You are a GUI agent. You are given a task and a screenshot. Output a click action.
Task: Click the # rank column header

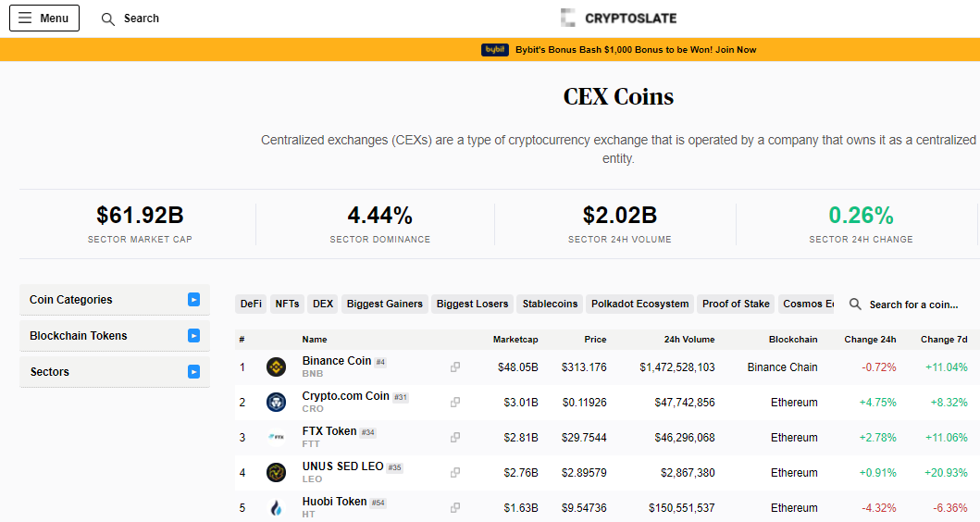point(242,340)
